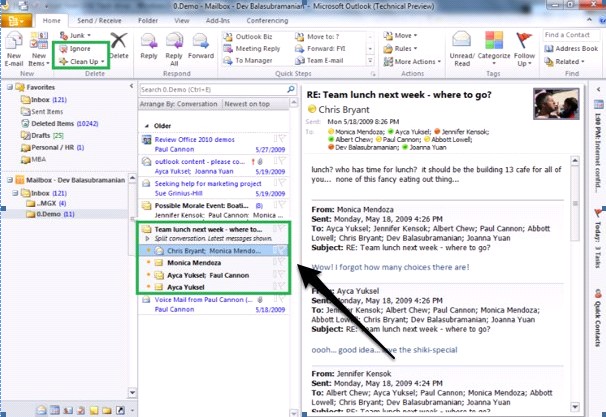Switch to the Send / Receive tab

coord(99,20)
